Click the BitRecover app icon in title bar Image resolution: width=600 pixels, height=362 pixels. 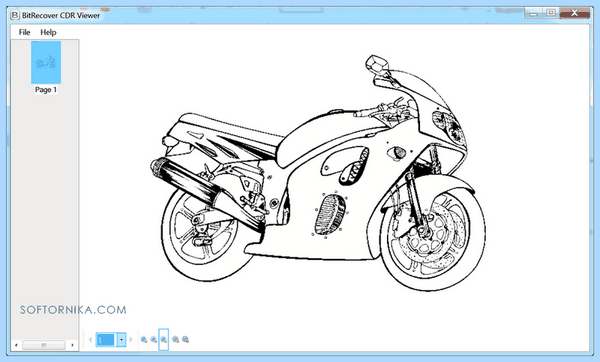click(x=15, y=15)
